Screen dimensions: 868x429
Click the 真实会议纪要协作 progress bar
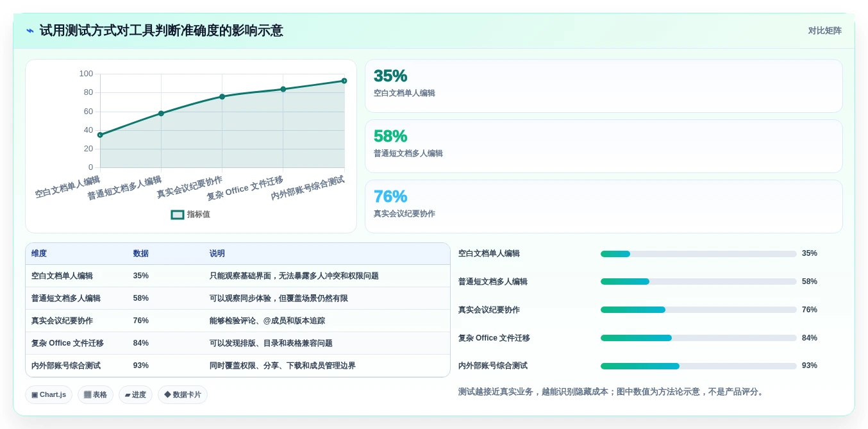point(699,310)
